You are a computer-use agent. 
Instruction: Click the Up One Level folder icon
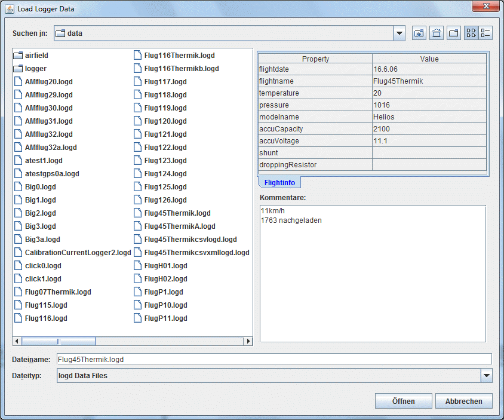[x=419, y=33]
